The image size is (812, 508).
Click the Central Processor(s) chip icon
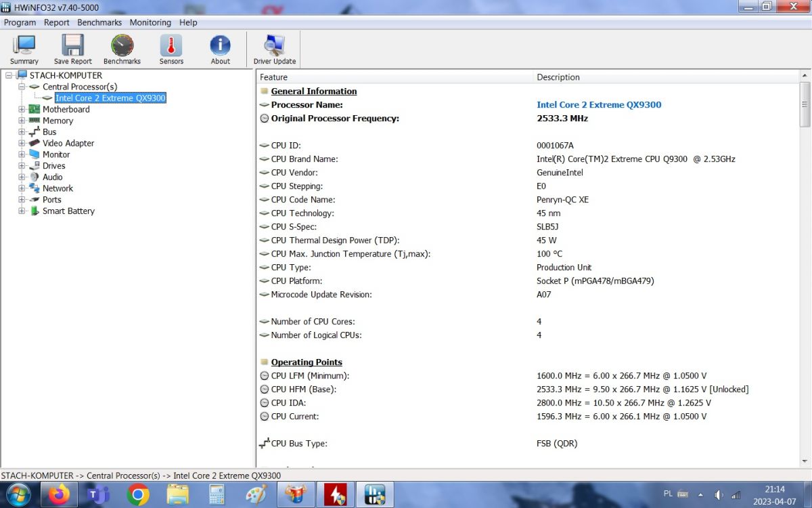point(35,87)
